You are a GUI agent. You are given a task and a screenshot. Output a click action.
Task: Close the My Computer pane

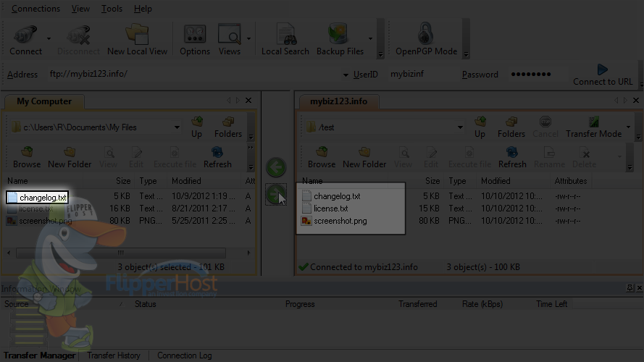pos(248,101)
